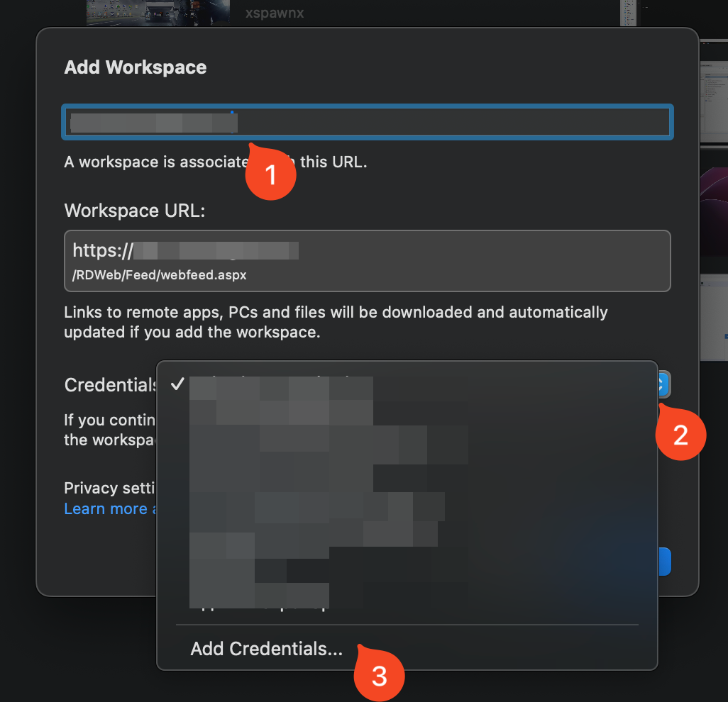Click the Add Workspace dialog title

pyautogui.click(x=136, y=67)
